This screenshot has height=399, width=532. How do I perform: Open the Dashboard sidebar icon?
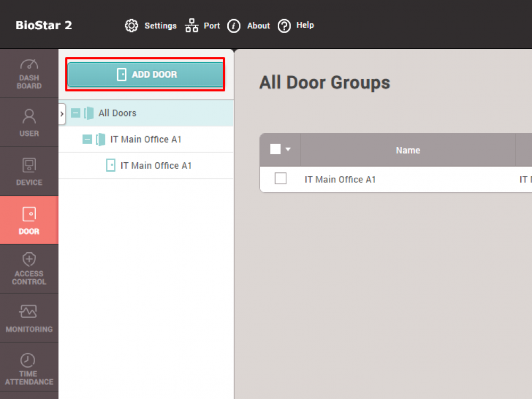point(29,73)
